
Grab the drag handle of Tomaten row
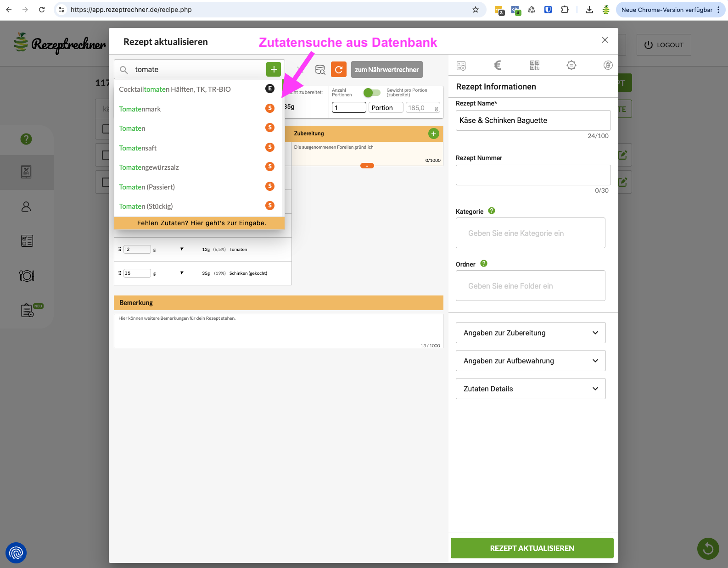(x=120, y=249)
